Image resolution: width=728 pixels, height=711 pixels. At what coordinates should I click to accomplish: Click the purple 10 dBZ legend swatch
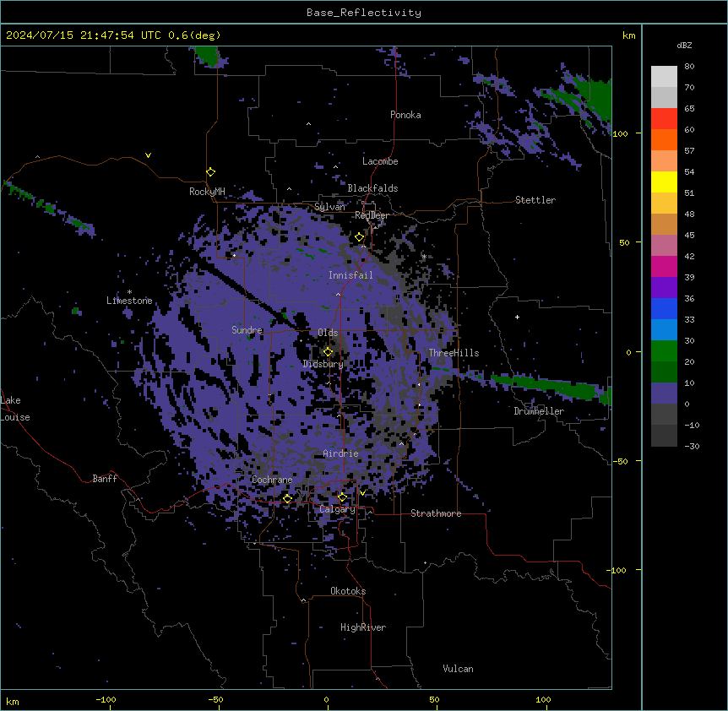coord(664,393)
